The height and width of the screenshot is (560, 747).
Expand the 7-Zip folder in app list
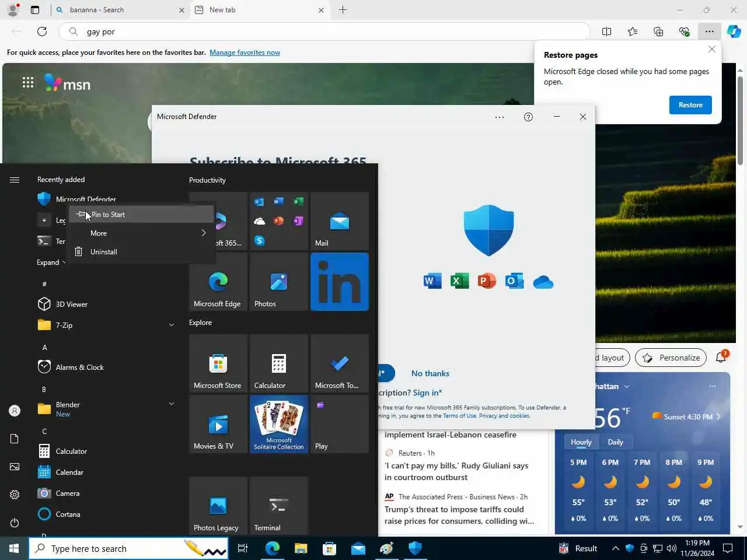click(172, 325)
